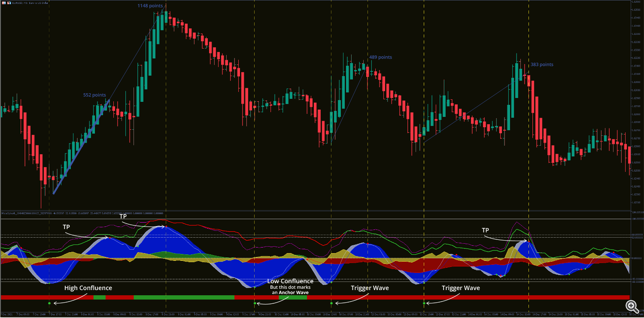Click the 383 points label

click(542, 64)
